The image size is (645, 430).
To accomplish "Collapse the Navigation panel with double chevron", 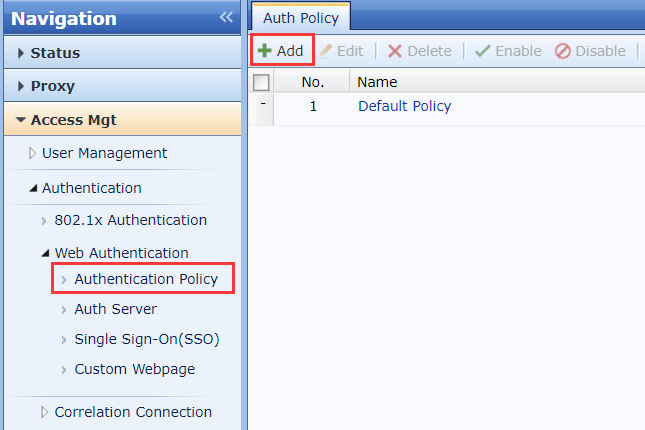I will 226,17.
